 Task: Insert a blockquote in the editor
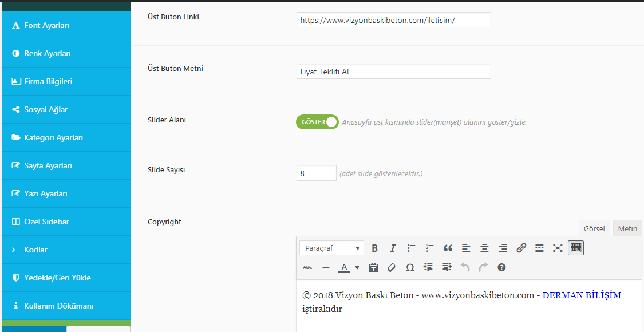coord(448,248)
